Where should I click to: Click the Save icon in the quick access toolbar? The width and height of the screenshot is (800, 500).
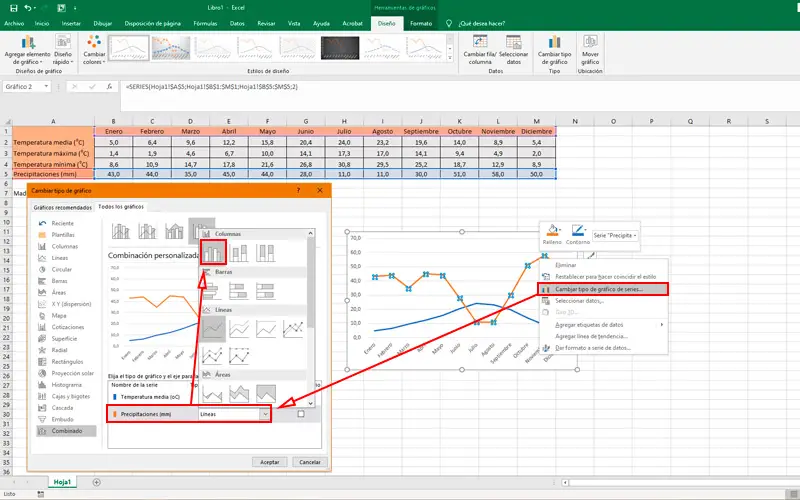[14, 8]
